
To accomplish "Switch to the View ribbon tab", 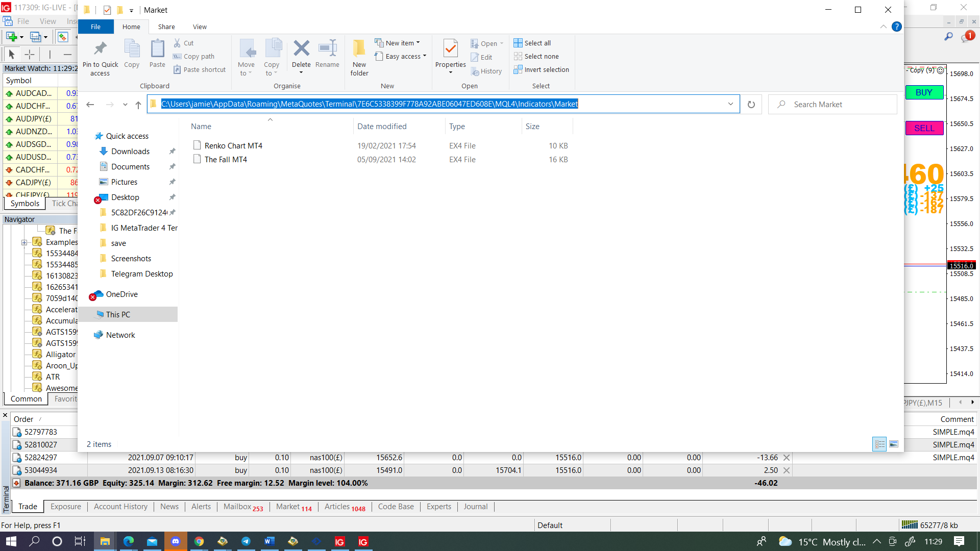I will 200,27.
